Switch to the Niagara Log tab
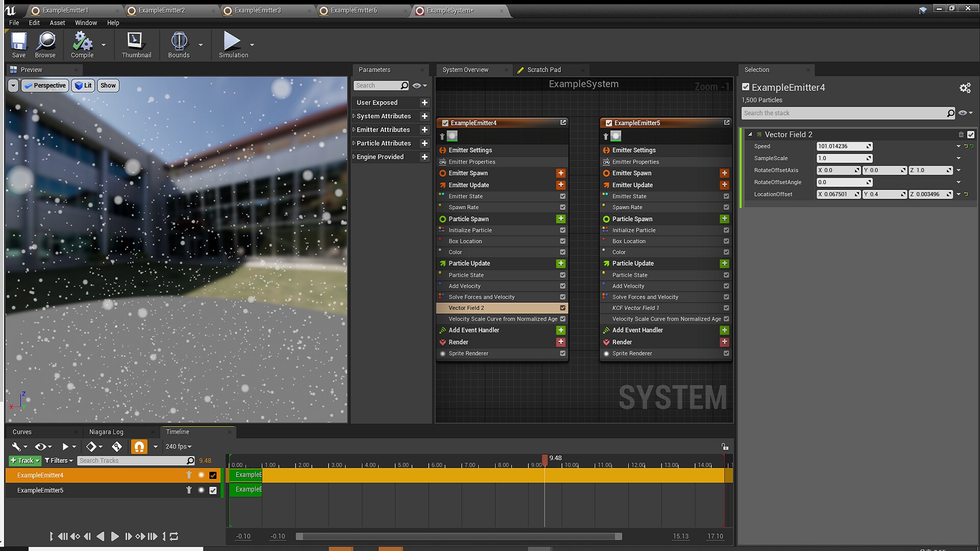The height and width of the screenshot is (551, 980). click(x=106, y=432)
